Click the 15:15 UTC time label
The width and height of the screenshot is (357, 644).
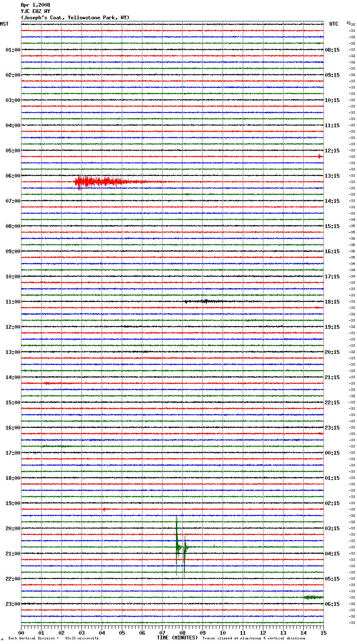(332, 226)
